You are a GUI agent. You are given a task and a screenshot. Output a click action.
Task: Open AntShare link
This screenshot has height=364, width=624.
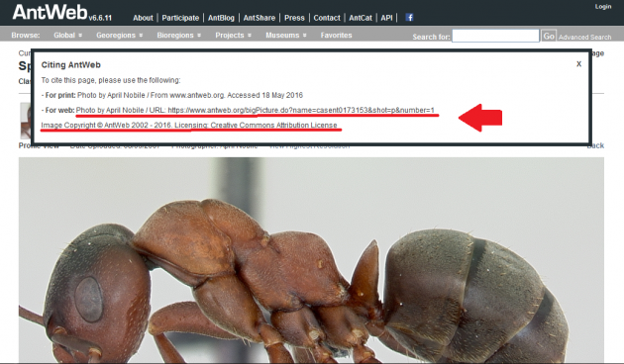[260, 18]
